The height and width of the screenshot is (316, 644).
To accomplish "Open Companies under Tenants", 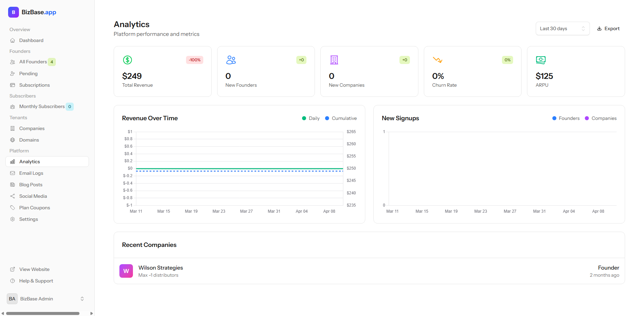I will (x=32, y=128).
